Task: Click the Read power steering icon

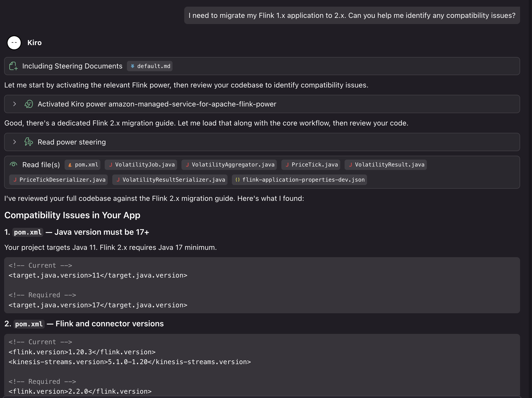Action: [x=29, y=142]
